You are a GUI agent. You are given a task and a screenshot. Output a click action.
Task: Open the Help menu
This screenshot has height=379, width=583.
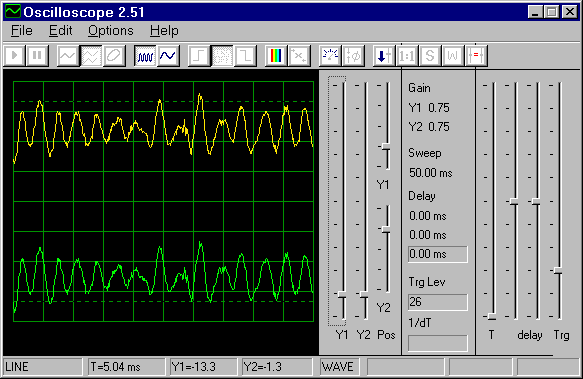click(164, 30)
